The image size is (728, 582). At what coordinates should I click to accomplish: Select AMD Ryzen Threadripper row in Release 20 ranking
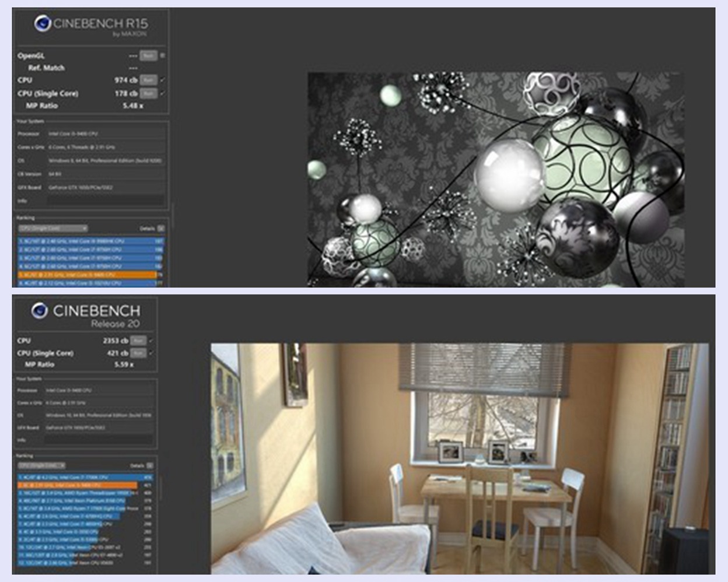pos(85,493)
